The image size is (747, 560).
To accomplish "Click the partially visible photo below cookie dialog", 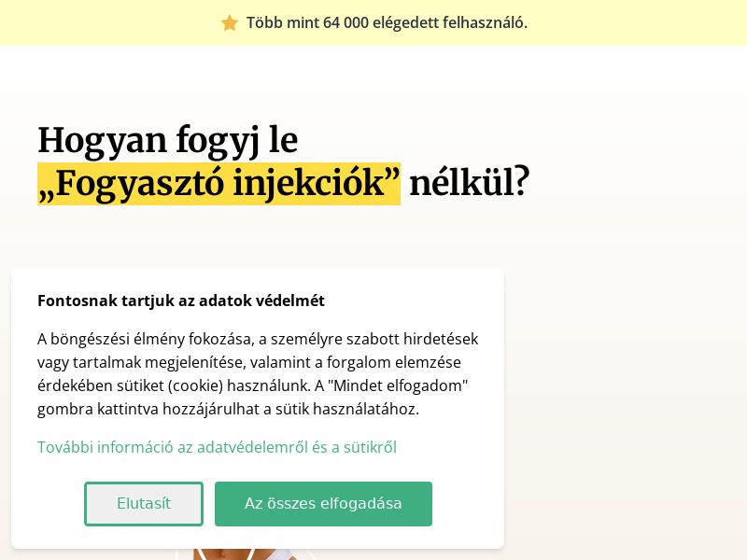I will 252,554.
